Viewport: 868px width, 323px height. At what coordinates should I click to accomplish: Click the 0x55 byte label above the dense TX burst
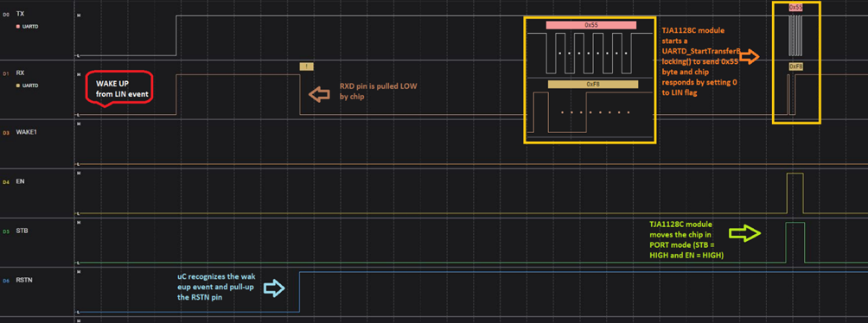[796, 8]
